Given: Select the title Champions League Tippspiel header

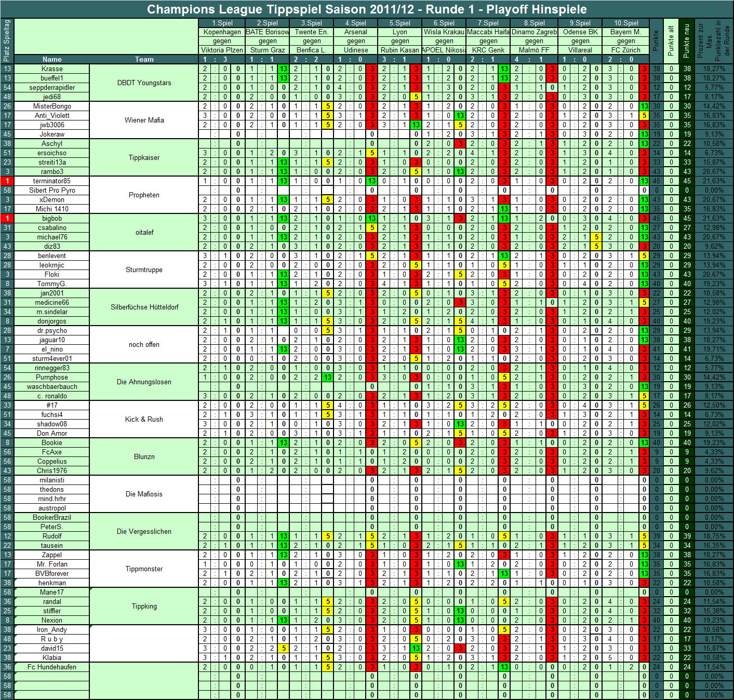Looking at the screenshot, I should [x=367, y=9].
